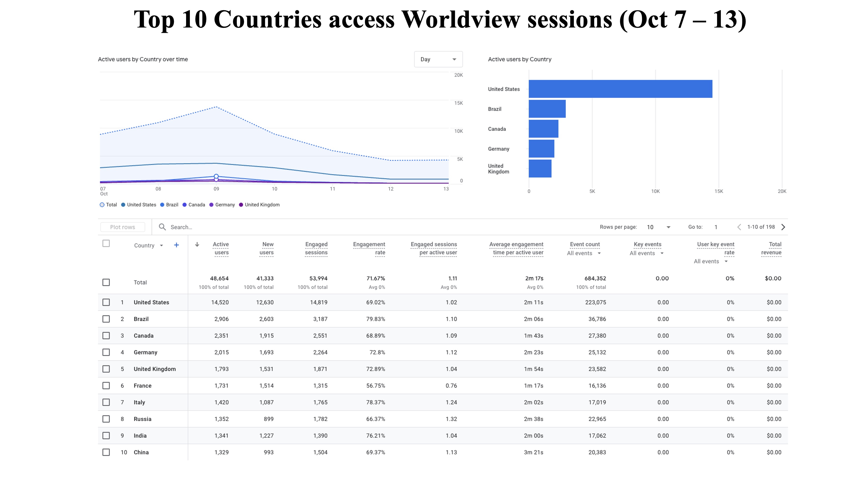Sort by the Engagement rate column header
868x487 pixels.
point(369,248)
